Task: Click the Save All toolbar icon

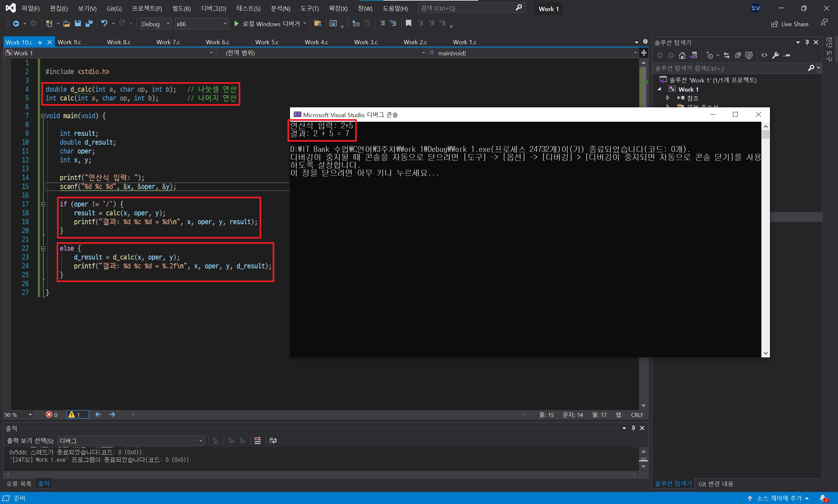Action: [89, 24]
